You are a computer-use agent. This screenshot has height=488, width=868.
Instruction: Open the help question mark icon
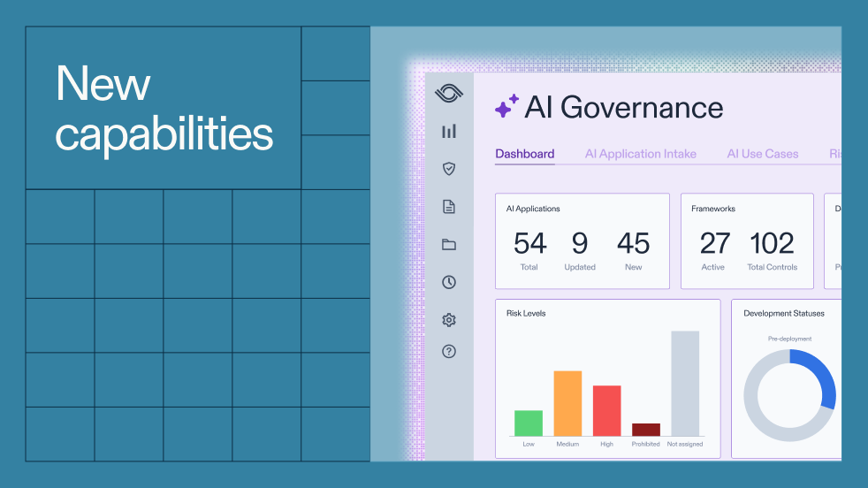(449, 351)
